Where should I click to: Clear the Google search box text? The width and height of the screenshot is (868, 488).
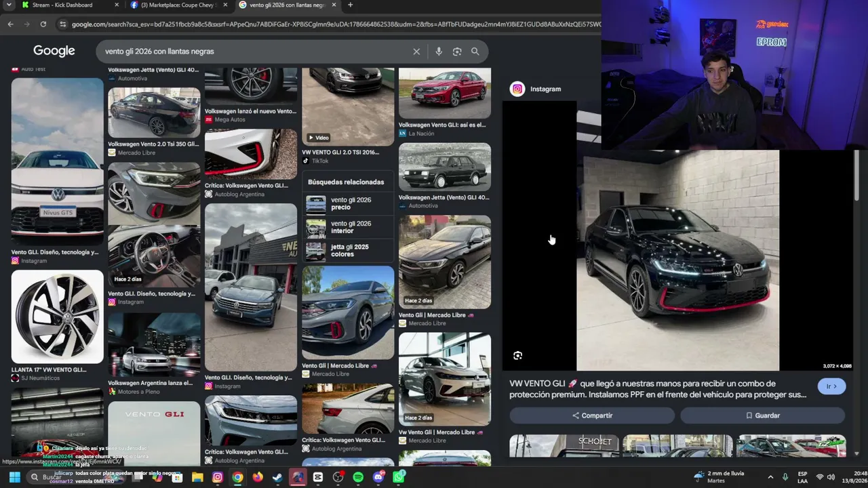tap(416, 52)
